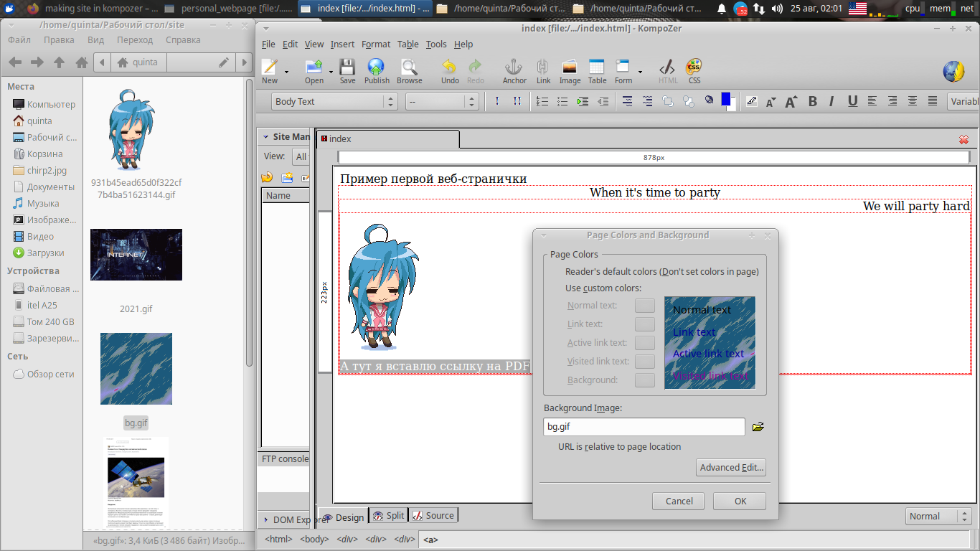This screenshot has width=980, height=551.
Task: Open the dropdown arrow beside New
Action: click(x=286, y=72)
